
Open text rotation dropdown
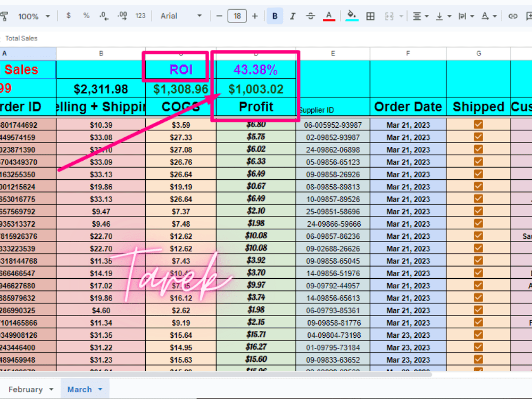[489, 16]
